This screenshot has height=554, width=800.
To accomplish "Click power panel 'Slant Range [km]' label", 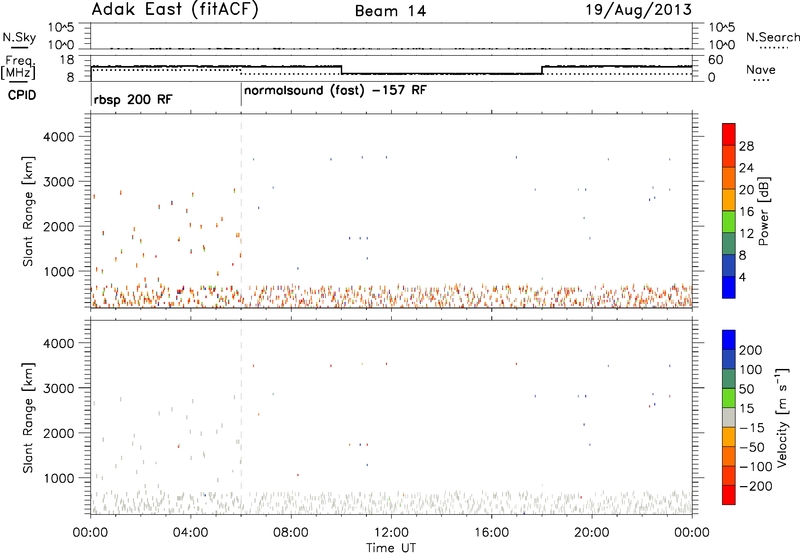I will (28, 211).
